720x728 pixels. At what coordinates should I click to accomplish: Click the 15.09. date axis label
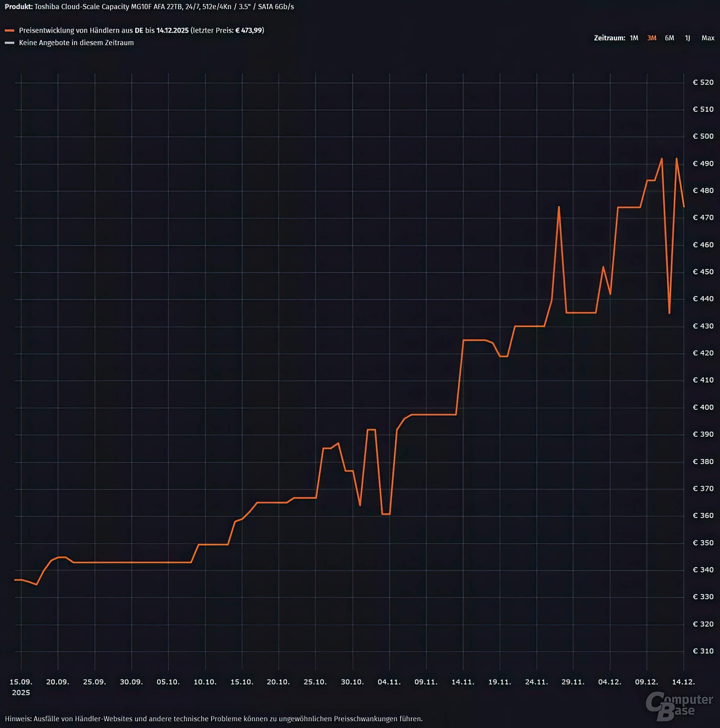(x=21, y=682)
